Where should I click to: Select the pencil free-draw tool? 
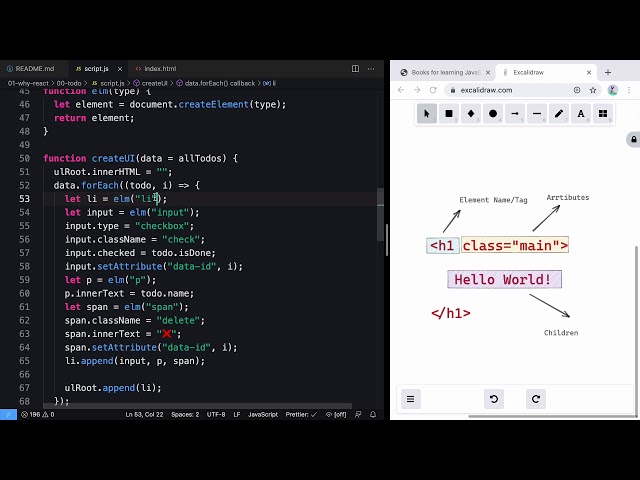point(559,114)
